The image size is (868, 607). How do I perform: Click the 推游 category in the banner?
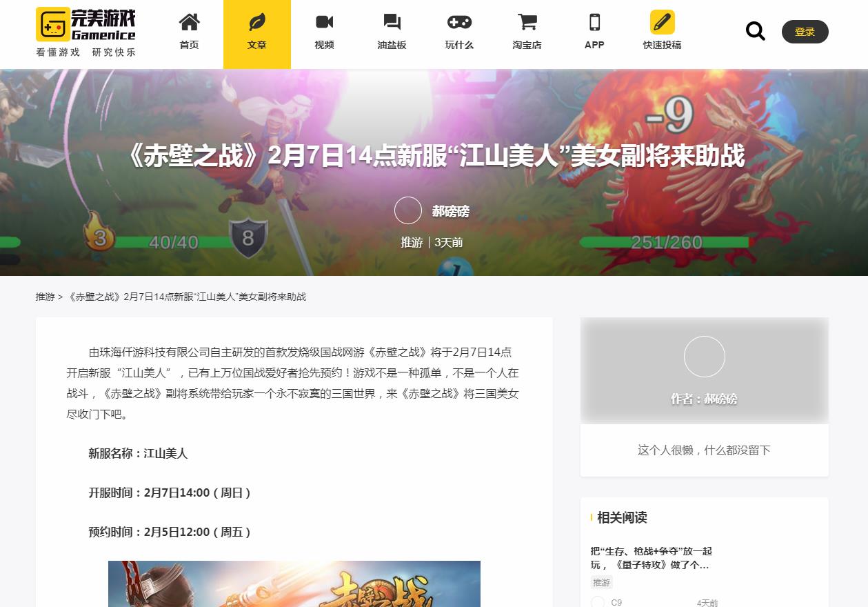[412, 243]
